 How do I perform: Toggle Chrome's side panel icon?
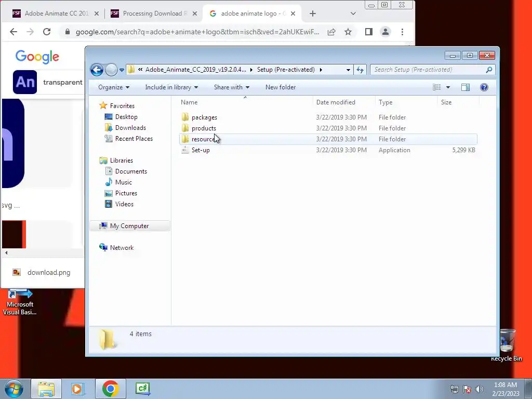[369, 32]
